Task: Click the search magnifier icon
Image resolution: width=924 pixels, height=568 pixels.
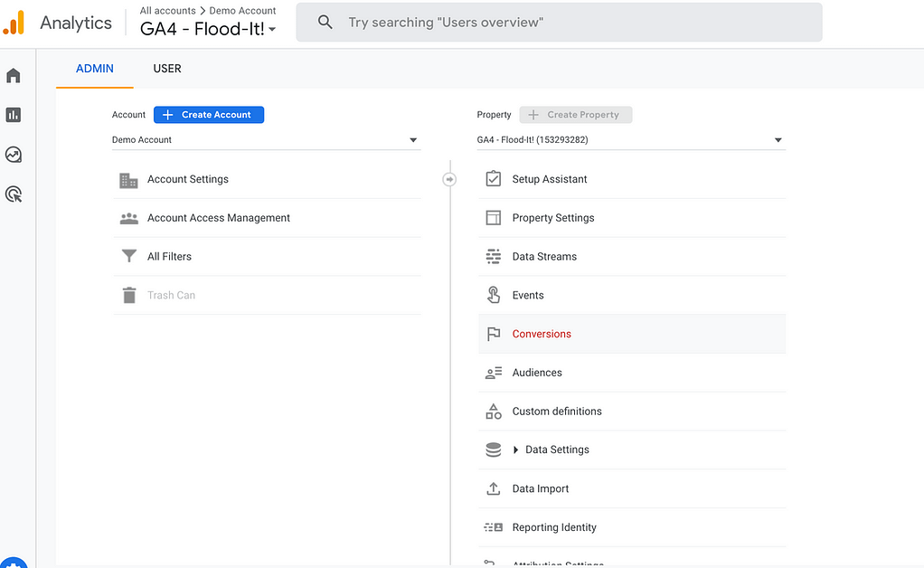Action: [325, 23]
